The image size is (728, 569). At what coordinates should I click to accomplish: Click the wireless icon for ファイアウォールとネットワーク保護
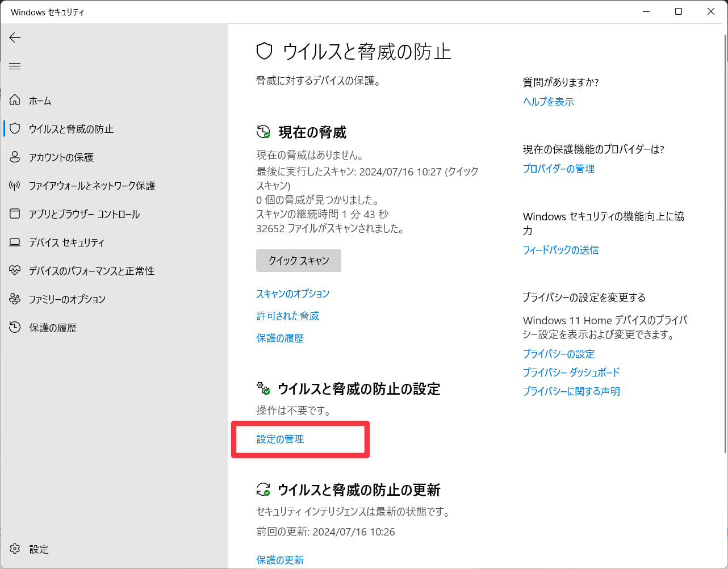point(15,186)
